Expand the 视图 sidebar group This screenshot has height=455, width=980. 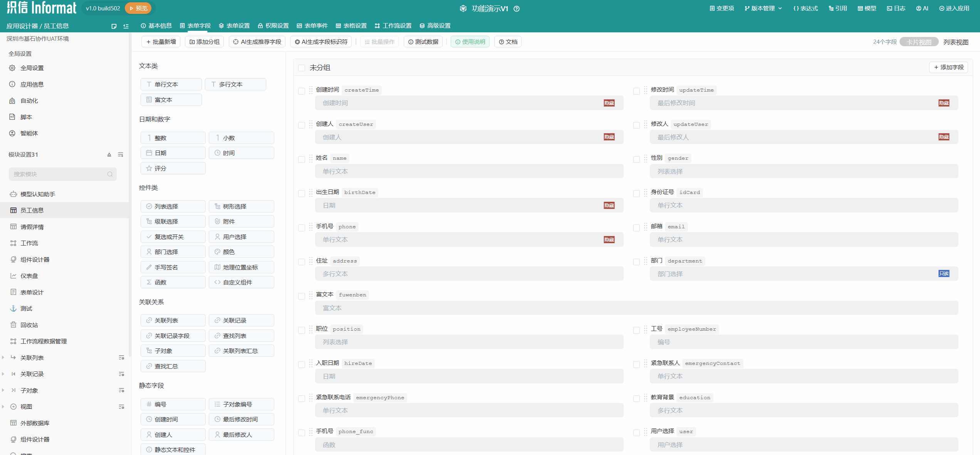3,406
